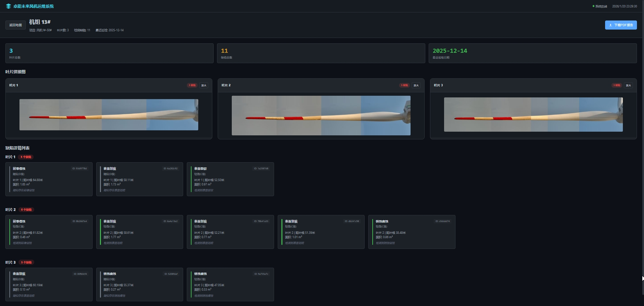This screenshot has width=644, height=306.
Task: Open the 表面裂纹 defect card on 叶片 1
Action: click(230, 179)
